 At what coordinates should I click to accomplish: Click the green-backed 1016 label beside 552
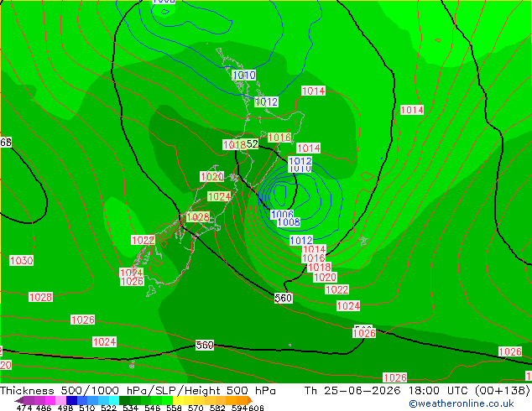[279, 138]
